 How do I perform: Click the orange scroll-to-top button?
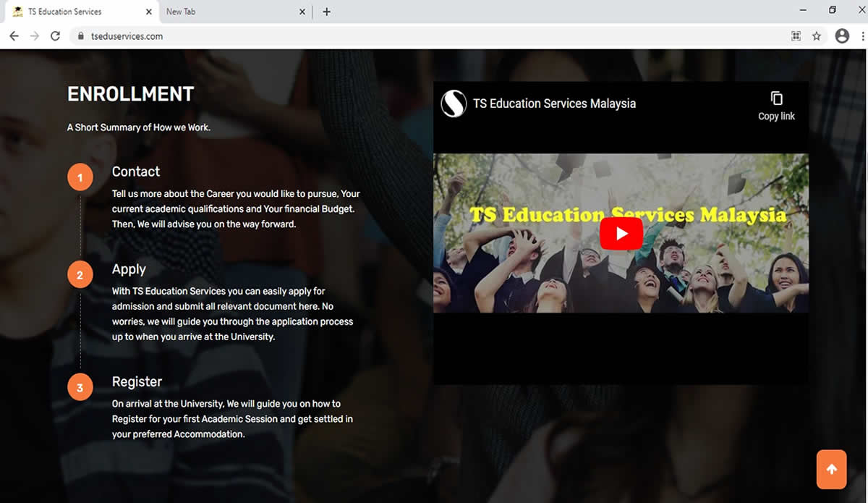tap(831, 469)
